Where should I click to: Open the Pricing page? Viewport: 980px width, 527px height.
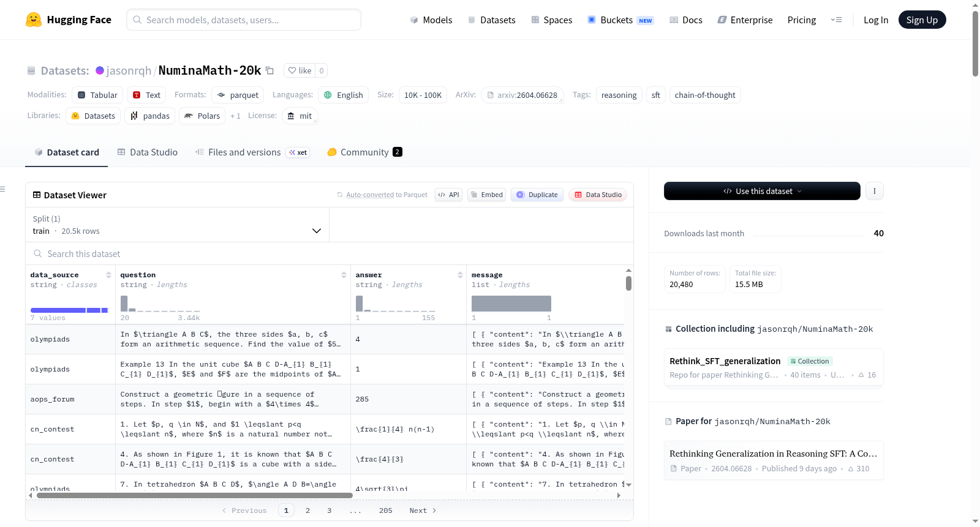(802, 20)
